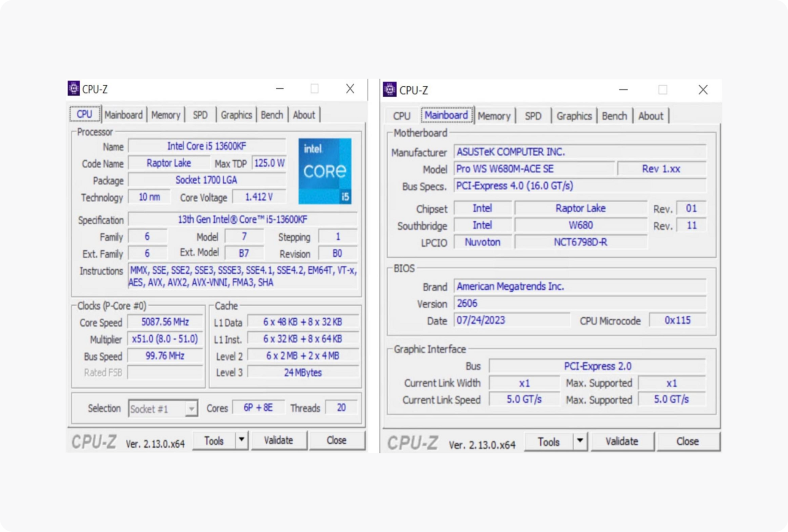Viewport: 788px width, 532px height.
Task: Open the Memory tab in right window
Action: (494, 116)
